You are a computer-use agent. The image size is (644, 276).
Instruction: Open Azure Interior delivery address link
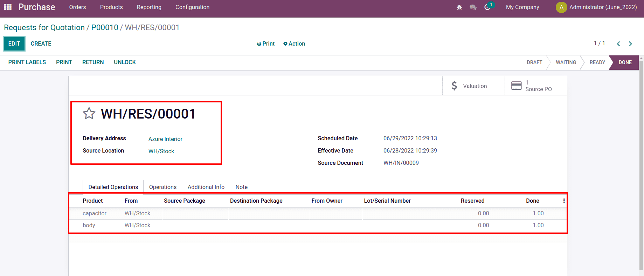pos(165,139)
